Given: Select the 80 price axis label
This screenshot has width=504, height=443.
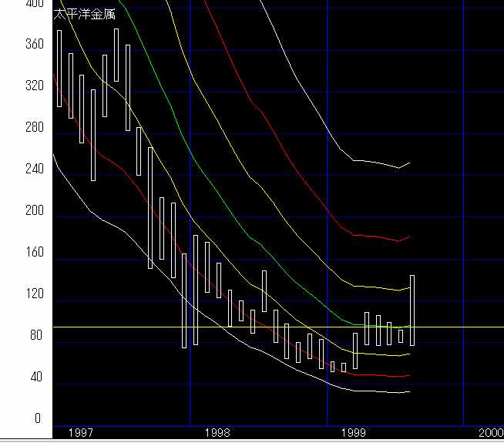Looking at the screenshot, I should click(35, 335).
